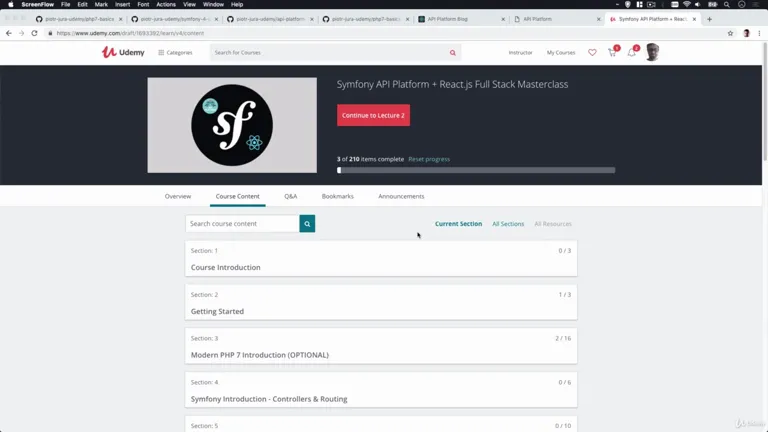Open the user profile avatar

652,52
